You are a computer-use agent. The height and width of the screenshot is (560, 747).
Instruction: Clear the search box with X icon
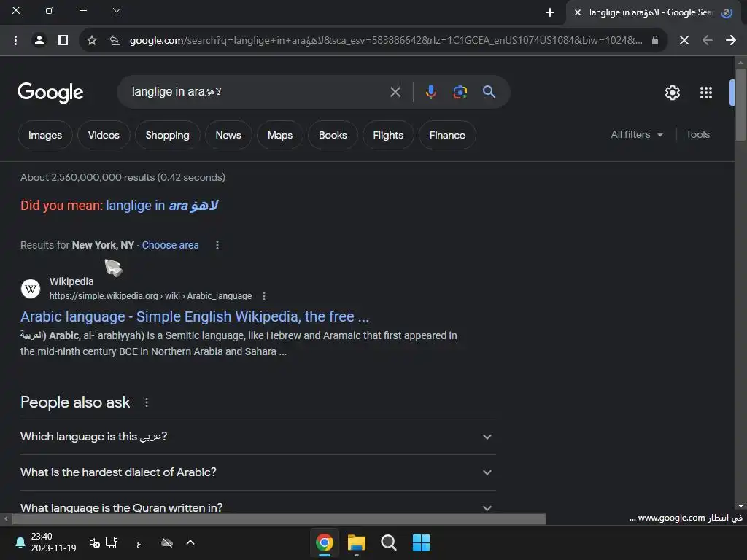pyautogui.click(x=395, y=92)
